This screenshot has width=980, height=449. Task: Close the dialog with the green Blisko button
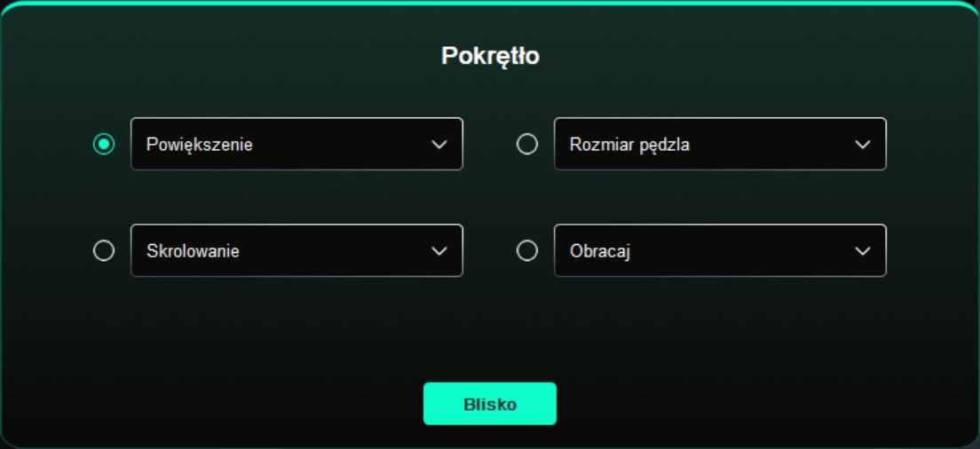coord(490,404)
